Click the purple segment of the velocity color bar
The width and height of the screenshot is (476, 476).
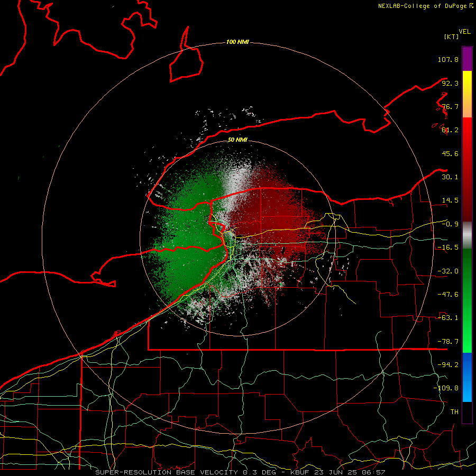(467, 59)
